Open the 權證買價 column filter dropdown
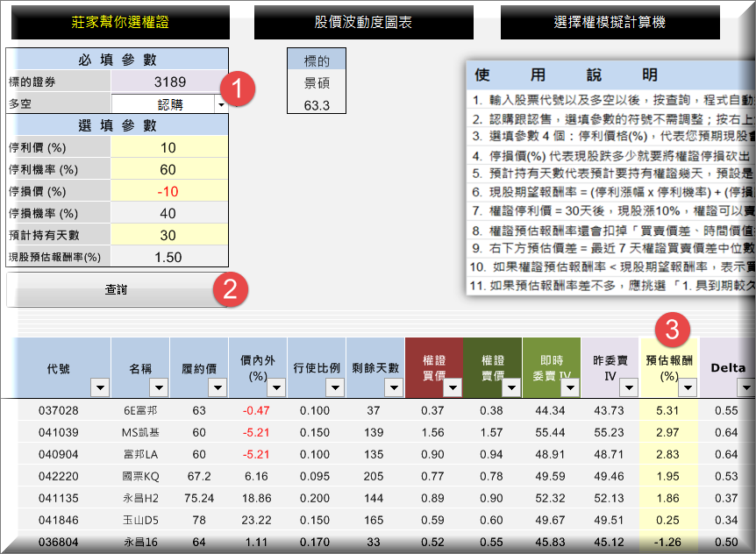Viewport: 756px width, 554px height. point(453,387)
